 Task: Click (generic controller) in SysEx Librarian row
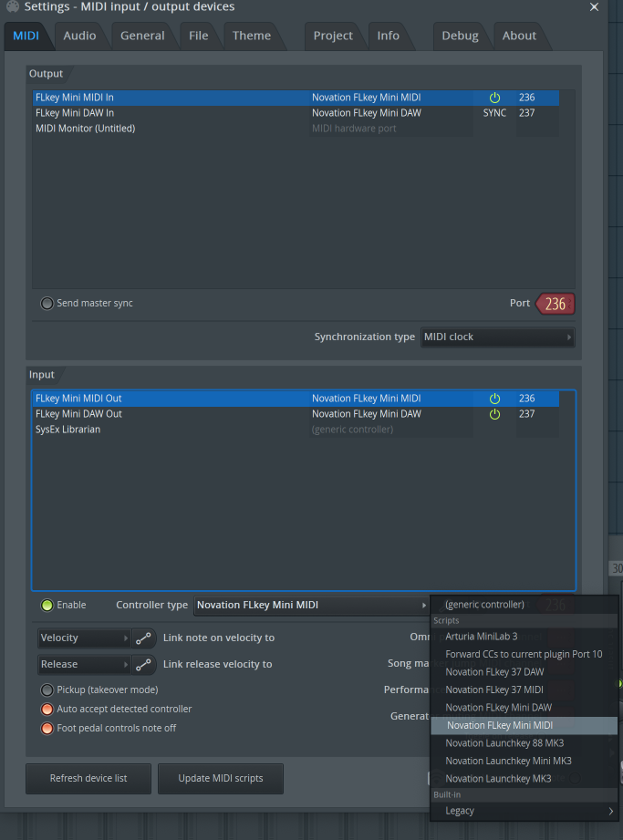point(352,430)
